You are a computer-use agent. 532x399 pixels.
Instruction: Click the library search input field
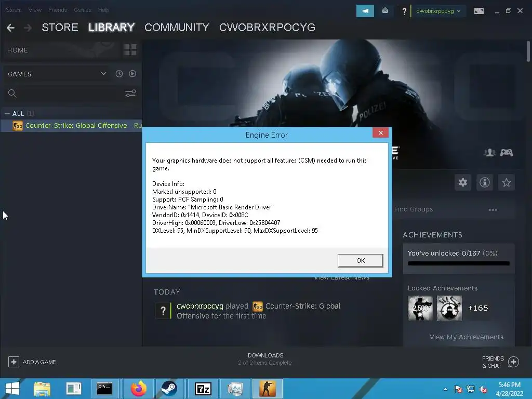71,94
